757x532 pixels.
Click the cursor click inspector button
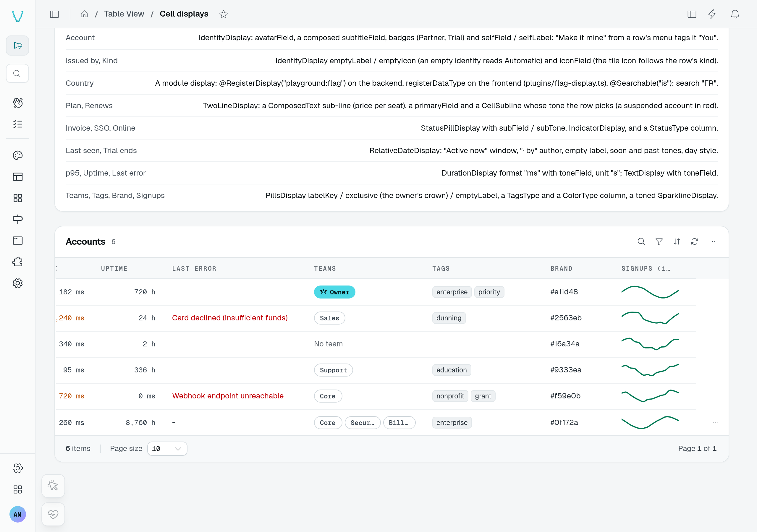pyautogui.click(x=53, y=486)
